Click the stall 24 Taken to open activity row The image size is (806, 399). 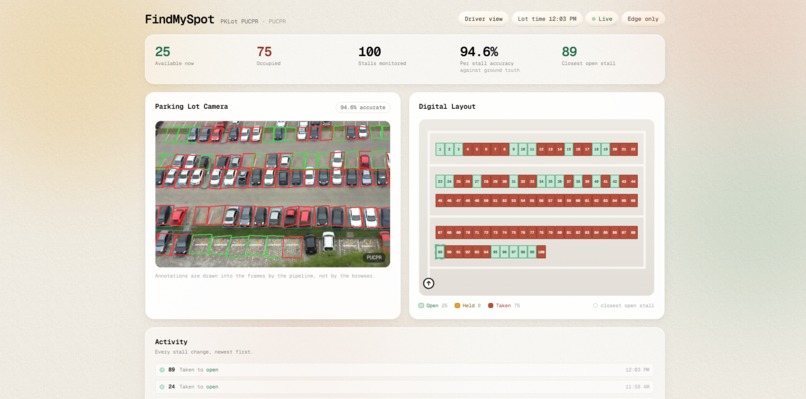405,387
